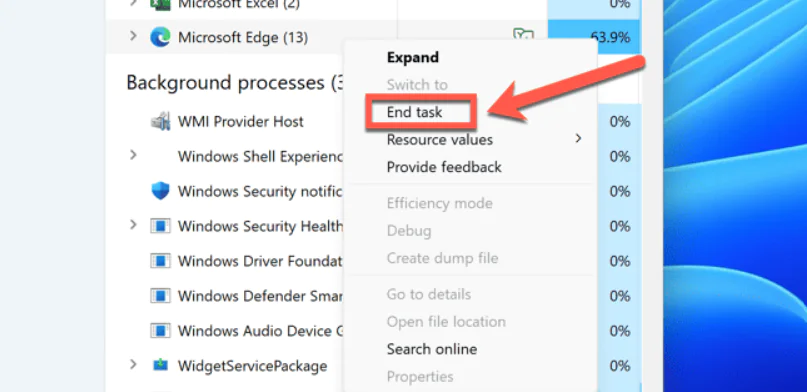Viewport: 807px width, 392px height.
Task: Choose Switch to in the context menu
Action: 417,84
